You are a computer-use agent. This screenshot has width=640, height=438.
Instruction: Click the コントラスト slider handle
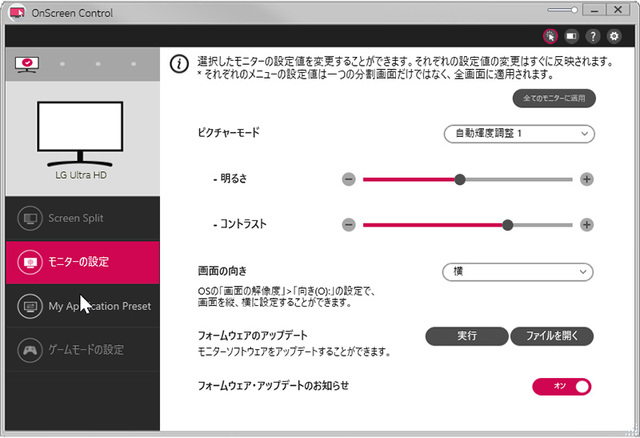pyautogui.click(x=507, y=225)
